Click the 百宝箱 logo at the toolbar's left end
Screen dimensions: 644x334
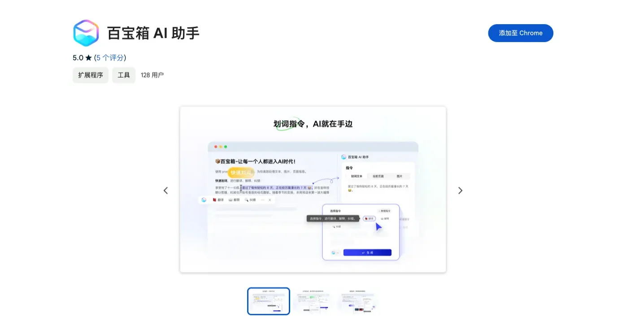pos(204,200)
